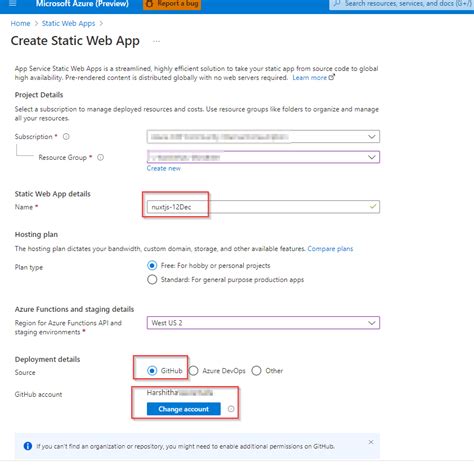Select GitHub as deployment source
This screenshot has height=466, width=474.
click(152, 371)
